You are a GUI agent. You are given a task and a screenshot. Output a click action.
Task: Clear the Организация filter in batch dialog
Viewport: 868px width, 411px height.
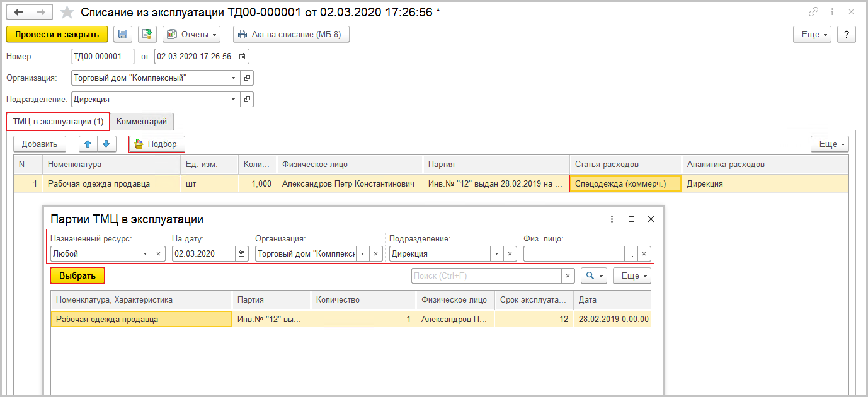[375, 253]
